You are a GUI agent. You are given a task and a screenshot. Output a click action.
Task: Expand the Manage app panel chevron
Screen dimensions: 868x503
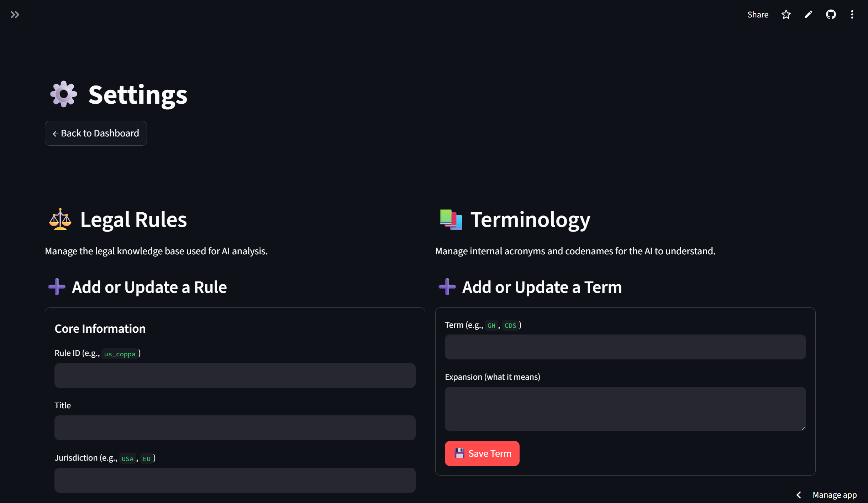[x=799, y=495]
